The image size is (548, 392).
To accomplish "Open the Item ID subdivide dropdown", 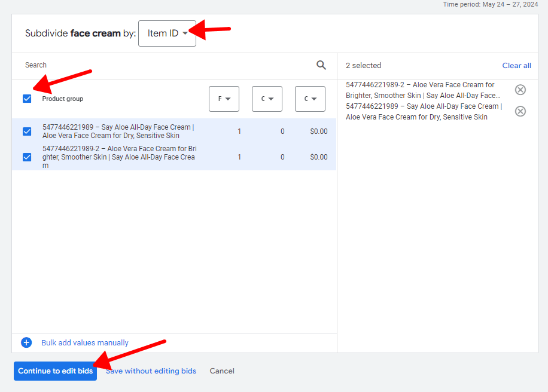I will (x=167, y=33).
